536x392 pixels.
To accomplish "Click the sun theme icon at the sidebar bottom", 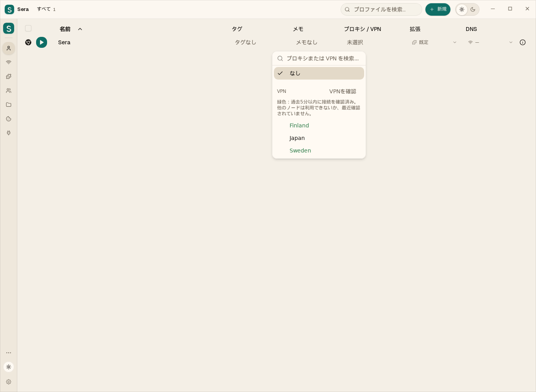I will tap(9, 367).
